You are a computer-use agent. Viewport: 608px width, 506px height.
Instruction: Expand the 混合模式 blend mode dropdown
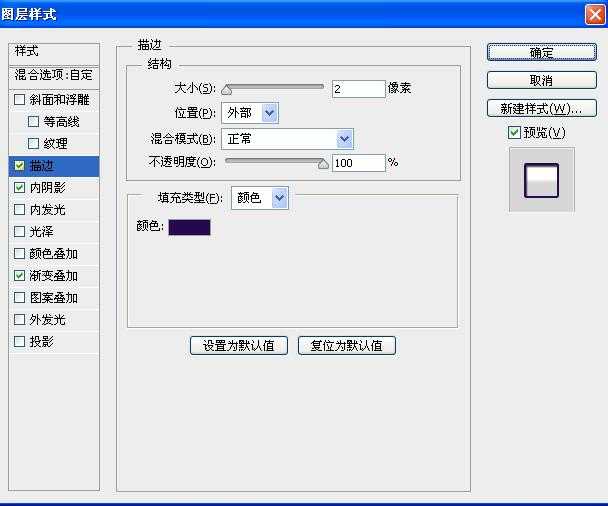click(287, 139)
